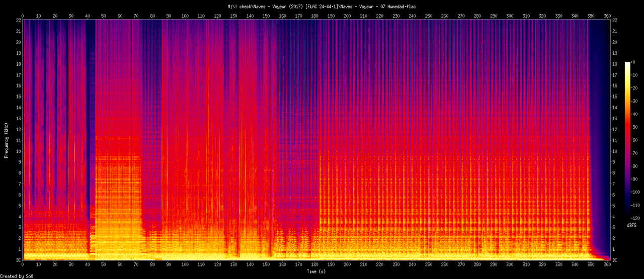
Task: Click the "-20" value on the color scale
Action: tap(634, 88)
